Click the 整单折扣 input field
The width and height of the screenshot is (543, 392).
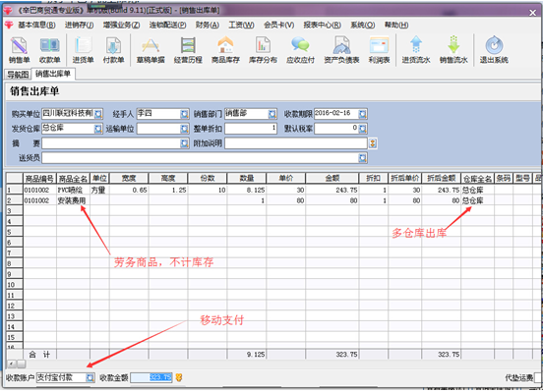pos(251,129)
